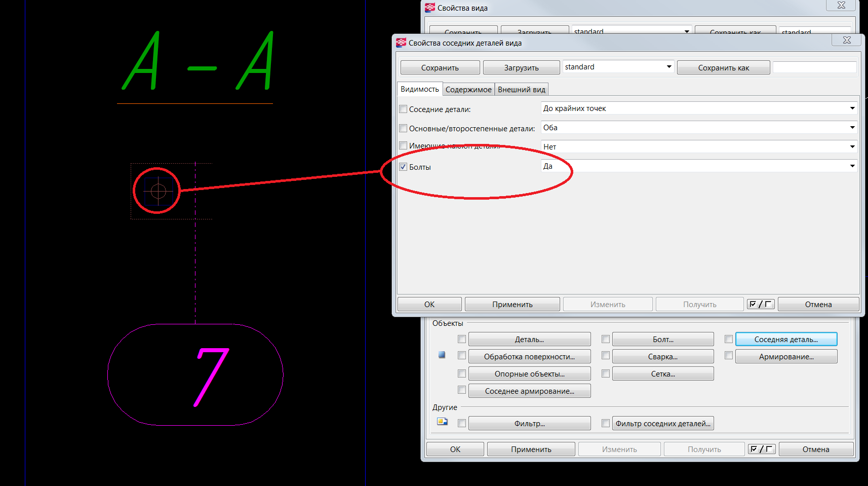Close the Свойства соседних деталей вида dialog
Screen dimensions: 868x486
[846, 41]
